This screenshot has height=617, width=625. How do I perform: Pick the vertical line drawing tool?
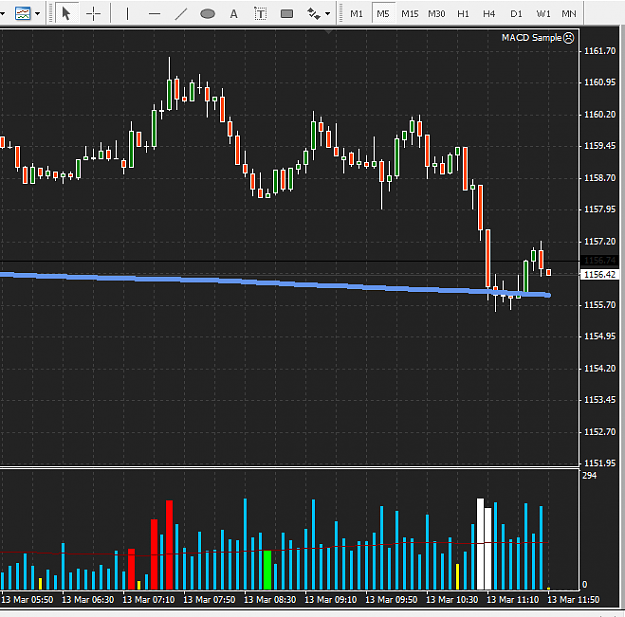tap(128, 14)
